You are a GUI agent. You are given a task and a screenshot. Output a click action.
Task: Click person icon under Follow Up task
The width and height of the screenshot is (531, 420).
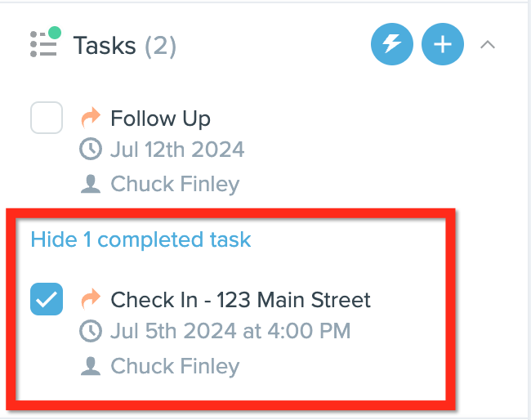(91, 184)
